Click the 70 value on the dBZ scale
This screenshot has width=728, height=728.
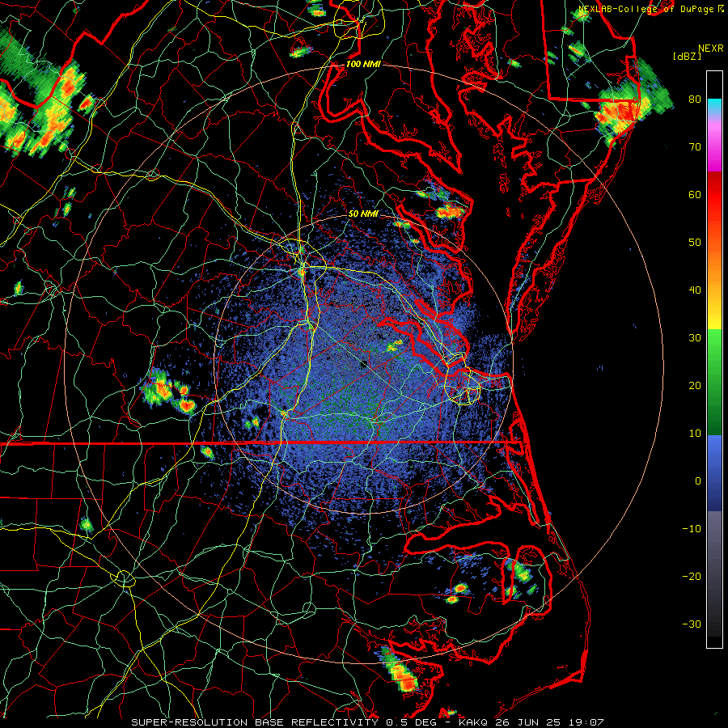(x=695, y=146)
